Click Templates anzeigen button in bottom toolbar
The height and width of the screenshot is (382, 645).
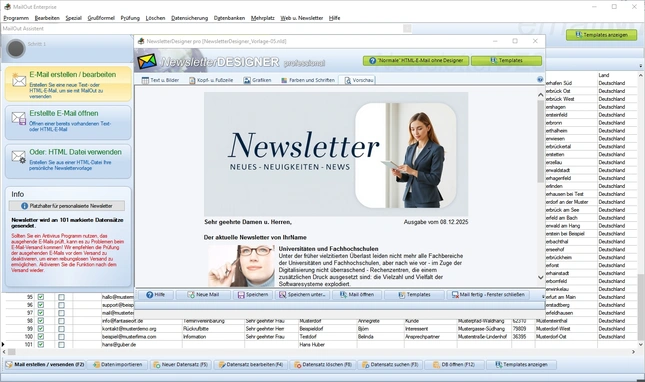521,365
